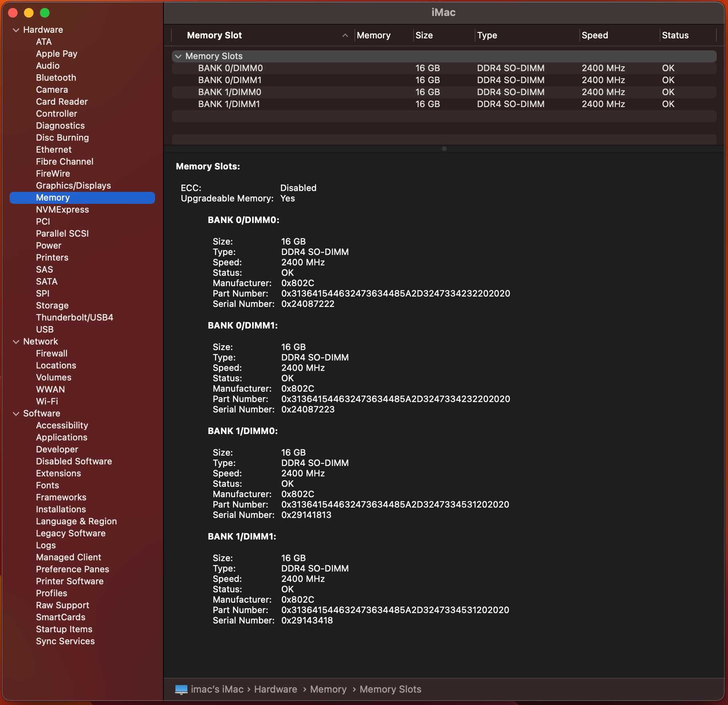View Logs under Software
Viewport: 728px width, 705px height.
46,546
